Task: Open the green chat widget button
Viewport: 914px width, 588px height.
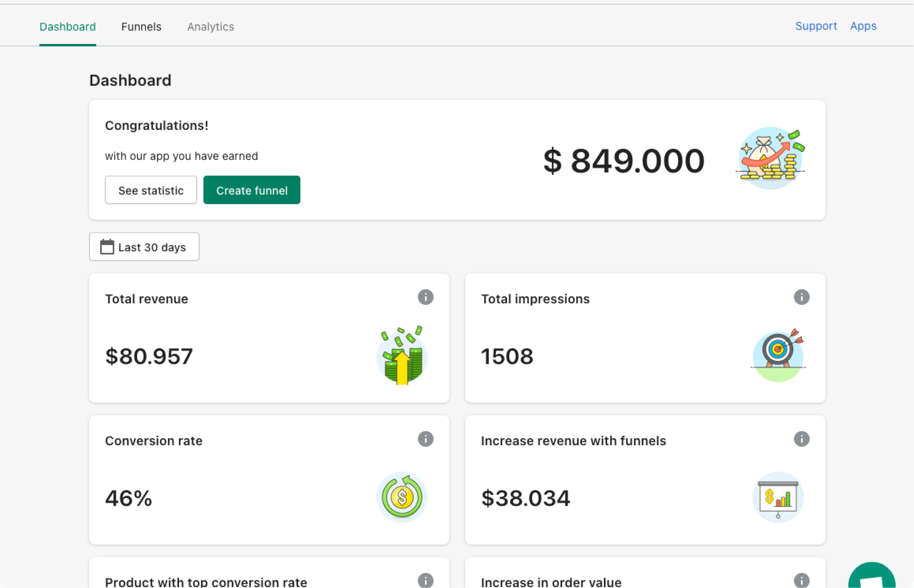Action: click(872, 576)
